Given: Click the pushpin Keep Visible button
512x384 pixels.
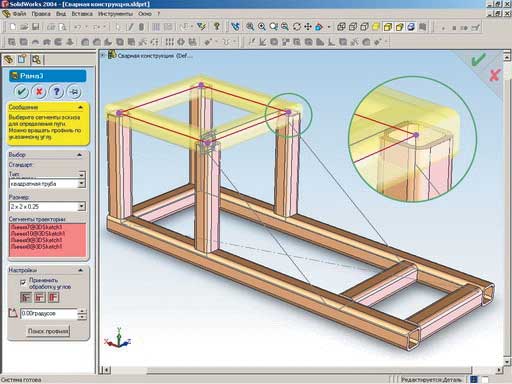Looking at the screenshot, I should [74, 91].
